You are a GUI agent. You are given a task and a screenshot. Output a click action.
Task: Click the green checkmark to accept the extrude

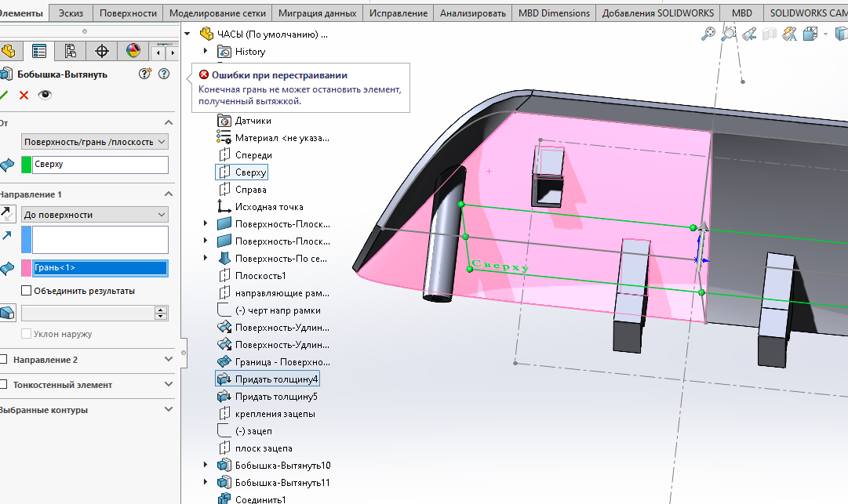[x=4, y=95]
